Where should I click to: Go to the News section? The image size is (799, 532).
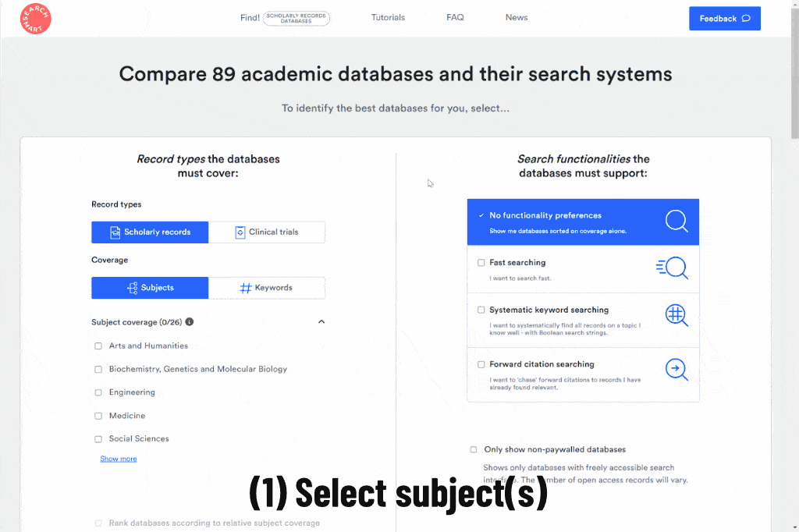click(516, 17)
